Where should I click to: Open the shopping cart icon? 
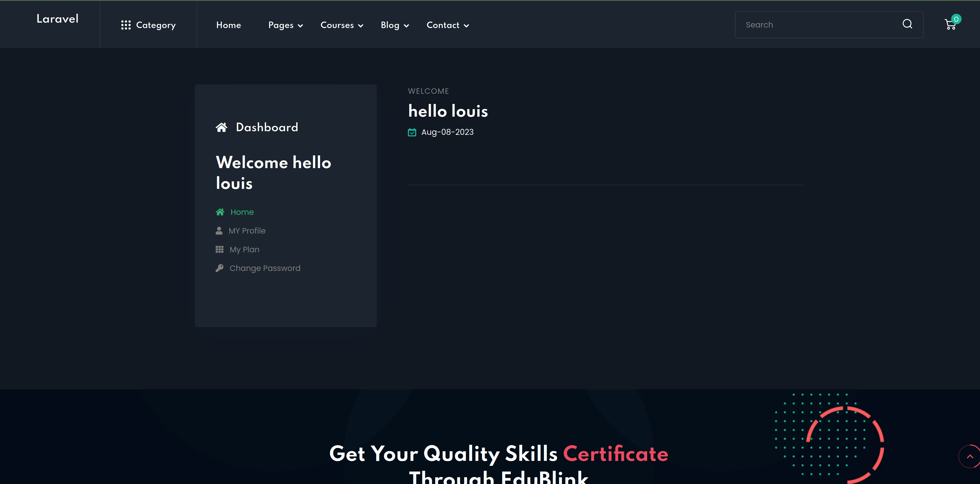click(x=950, y=25)
